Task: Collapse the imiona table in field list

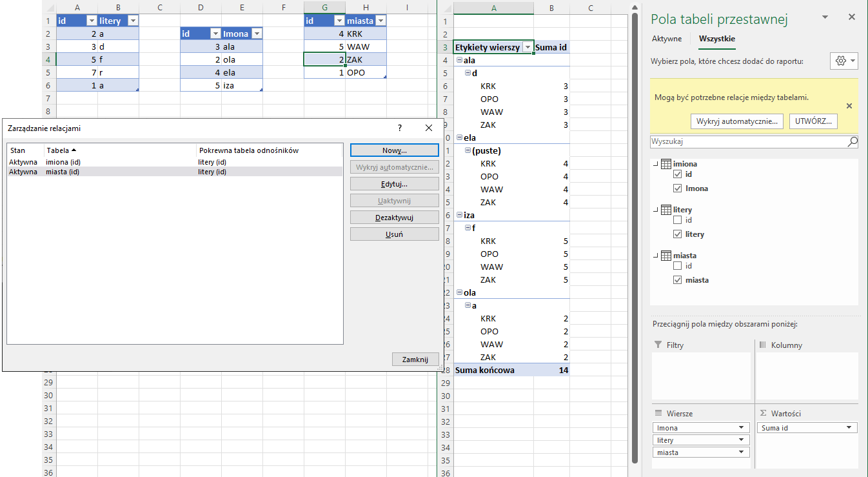Action: [656, 164]
